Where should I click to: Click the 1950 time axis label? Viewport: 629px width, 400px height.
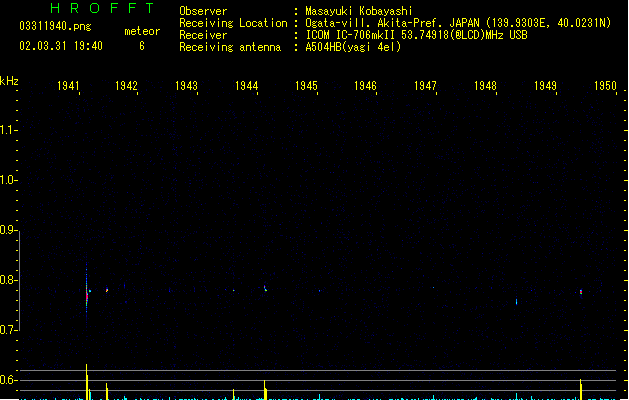(605, 86)
